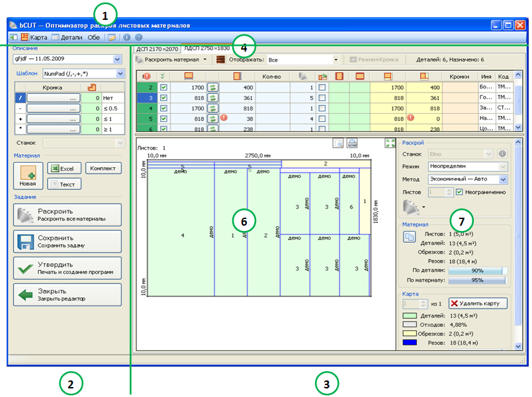Click the green Деталей color swatch
Image resolution: width=532 pixels, height=397 pixels.
coord(410,316)
